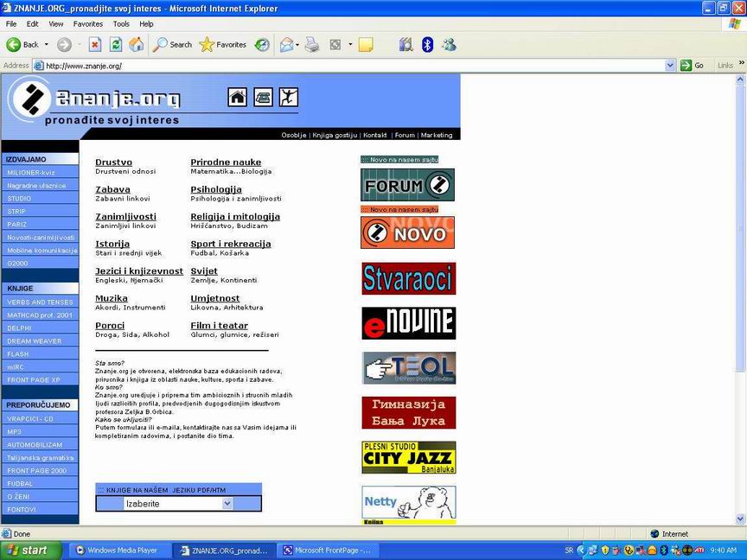Click the TEOL banner

(408, 368)
